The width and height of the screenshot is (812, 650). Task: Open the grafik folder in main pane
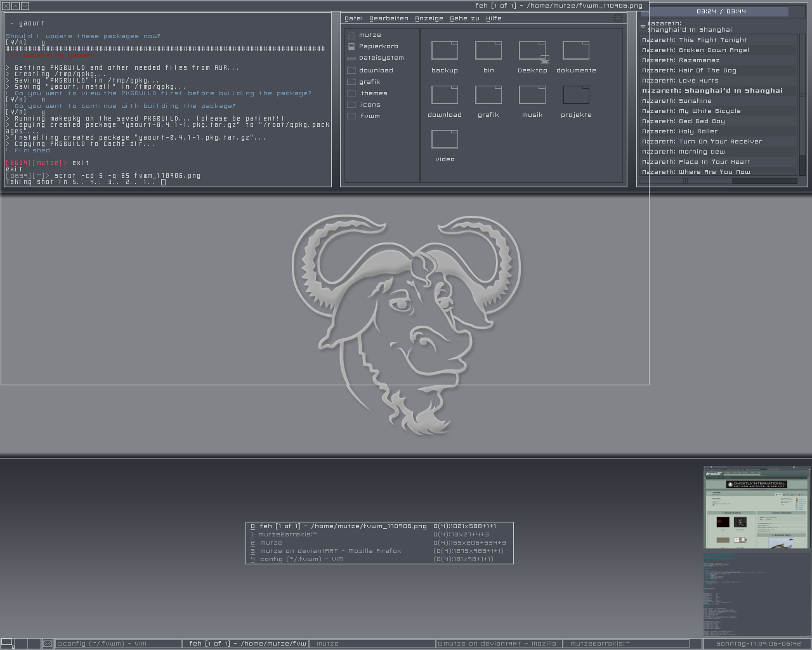point(488,95)
